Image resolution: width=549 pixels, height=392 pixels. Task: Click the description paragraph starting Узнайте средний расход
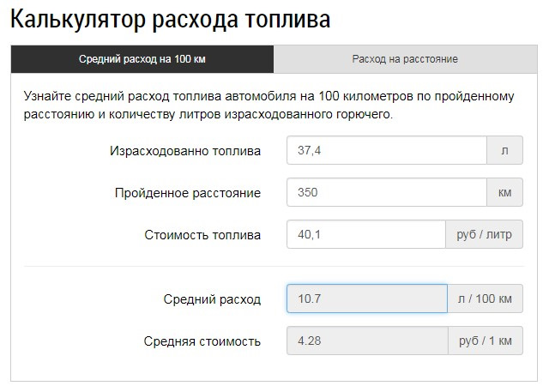268,105
